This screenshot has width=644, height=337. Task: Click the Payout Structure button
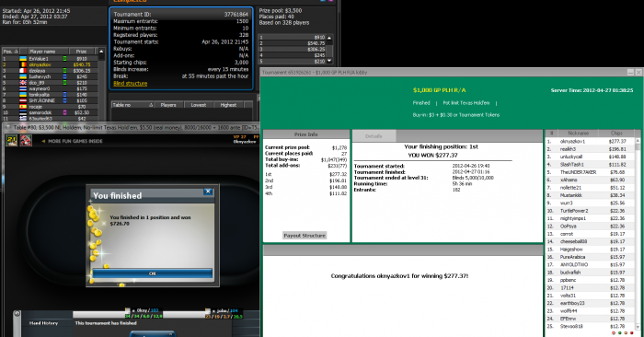pyautogui.click(x=305, y=236)
